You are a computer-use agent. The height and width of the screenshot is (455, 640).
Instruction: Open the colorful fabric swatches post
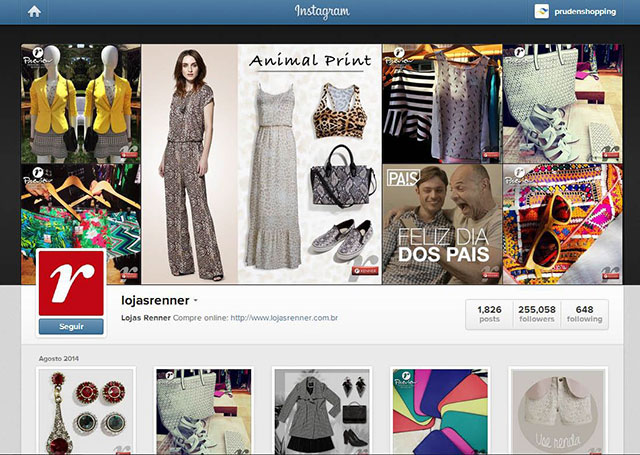(x=440, y=411)
